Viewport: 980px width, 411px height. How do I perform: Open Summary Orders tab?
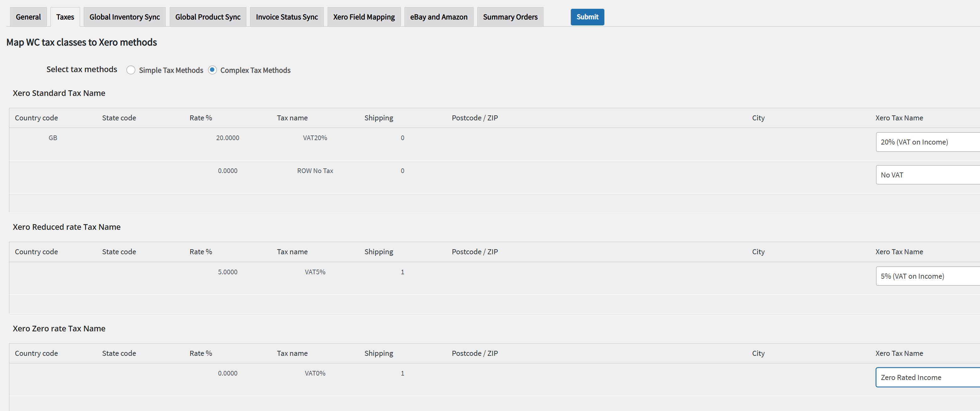pyautogui.click(x=510, y=17)
